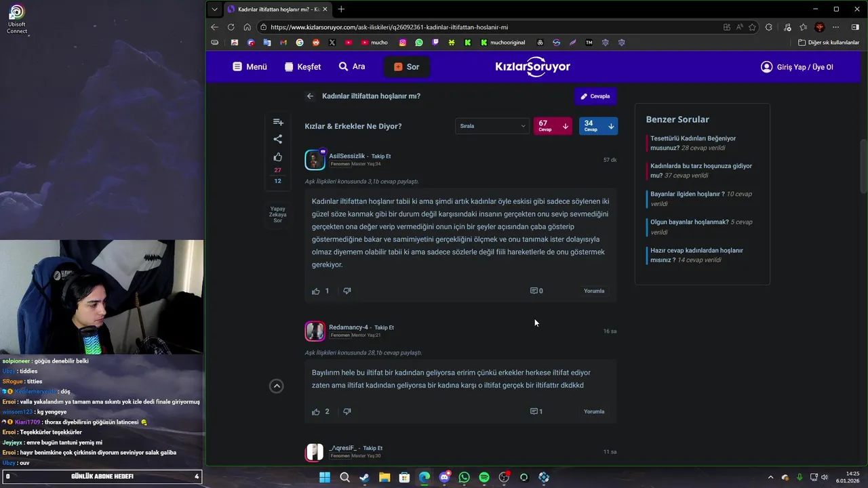868x488 pixels.
Task: Click the scroll-to-top circular arrow
Action: pyautogui.click(x=277, y=386)
